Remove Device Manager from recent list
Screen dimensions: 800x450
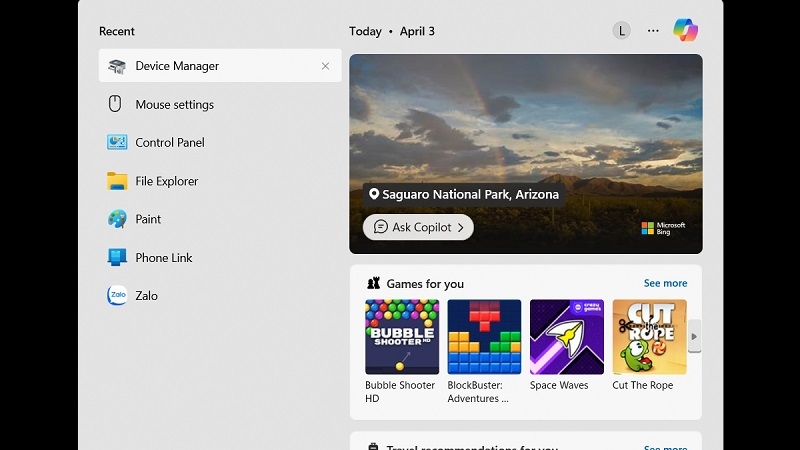tap(325, 66)
